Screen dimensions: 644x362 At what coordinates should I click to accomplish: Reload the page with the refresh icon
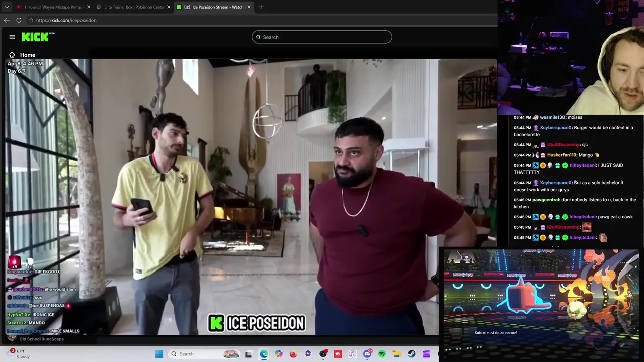[x=19, y=20]
